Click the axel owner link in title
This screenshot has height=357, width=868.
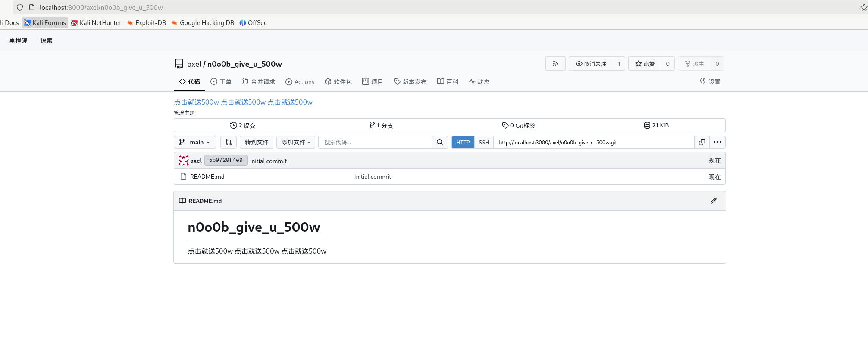[x=194, y=64]
